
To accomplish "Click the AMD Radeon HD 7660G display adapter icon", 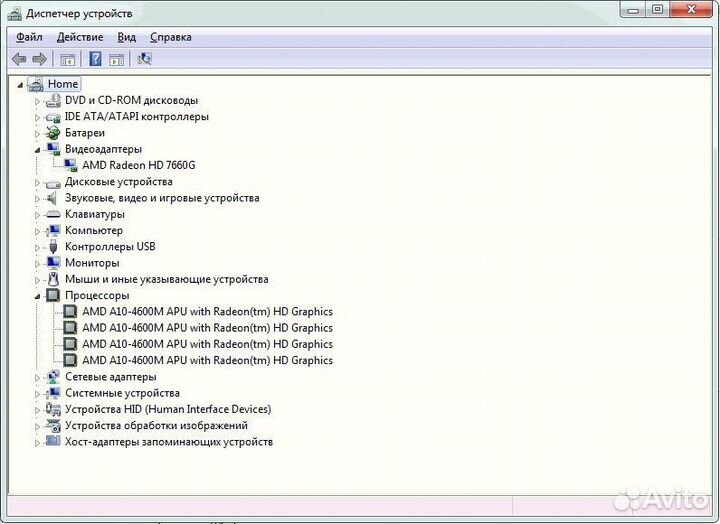I will coord(71,165).
